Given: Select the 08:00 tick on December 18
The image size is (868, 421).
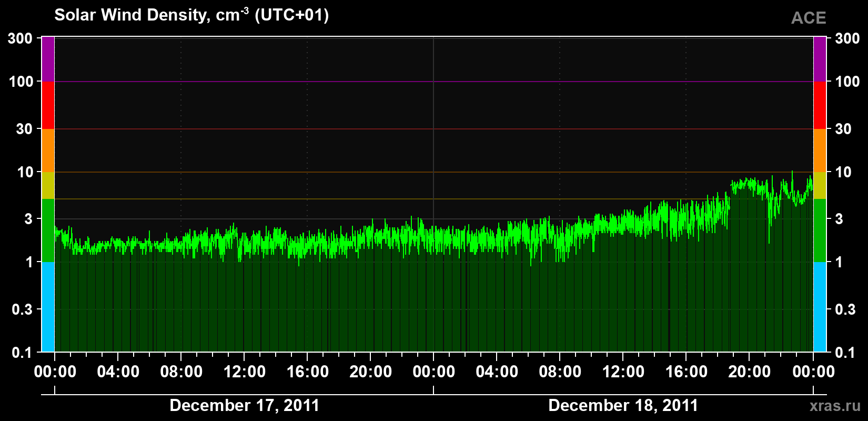Looking at the screenshot, I should pos(560,372).
